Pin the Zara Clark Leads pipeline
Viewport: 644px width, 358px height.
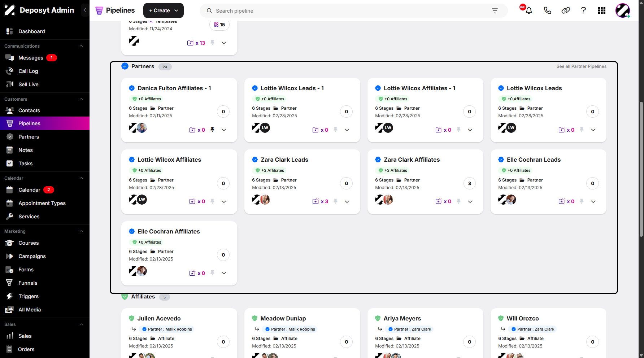[x=335, y=201]
